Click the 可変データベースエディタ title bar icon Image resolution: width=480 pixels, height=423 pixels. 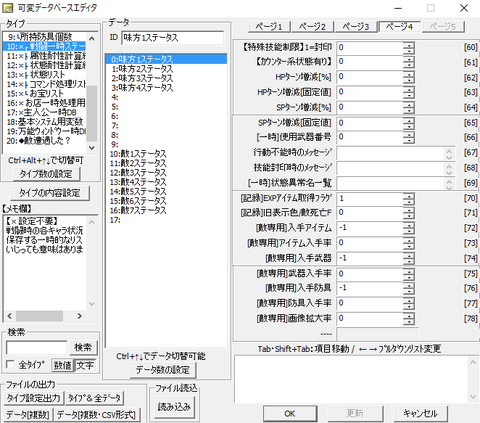(7, 8)
